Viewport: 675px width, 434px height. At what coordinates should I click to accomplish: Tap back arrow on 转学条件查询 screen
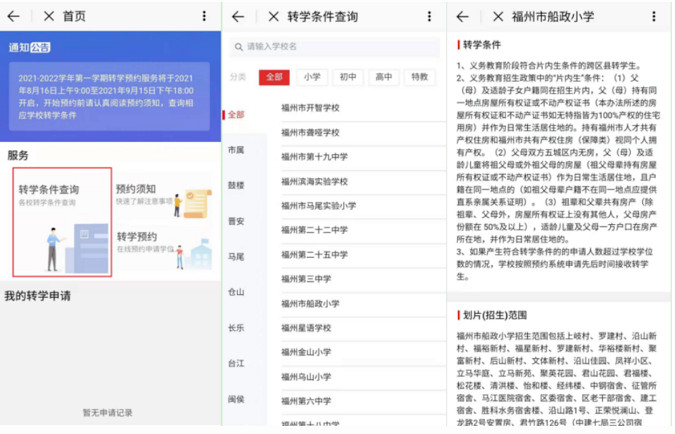(x=238, y=17)
